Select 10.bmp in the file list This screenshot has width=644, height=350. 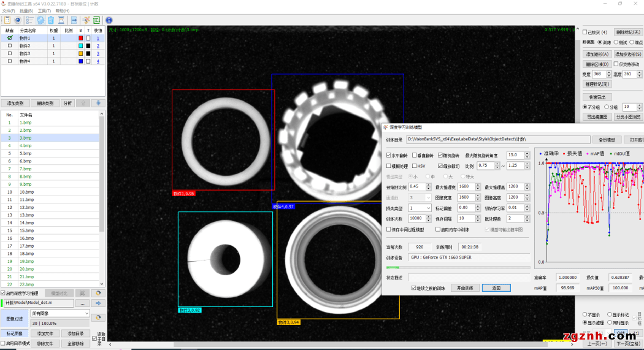(26, 192)
